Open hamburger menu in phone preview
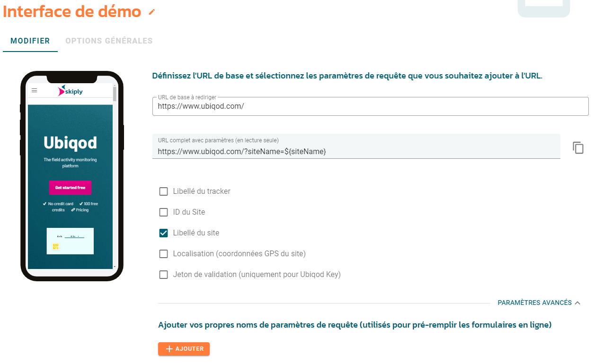 34,90
